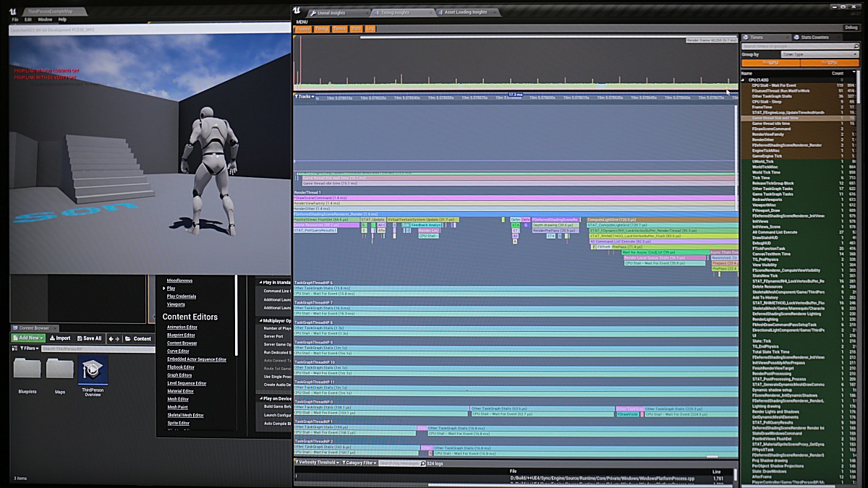Select the ThirdPerson Overview tutorial asset
This screenshot has height=488, width=868.
93,370
